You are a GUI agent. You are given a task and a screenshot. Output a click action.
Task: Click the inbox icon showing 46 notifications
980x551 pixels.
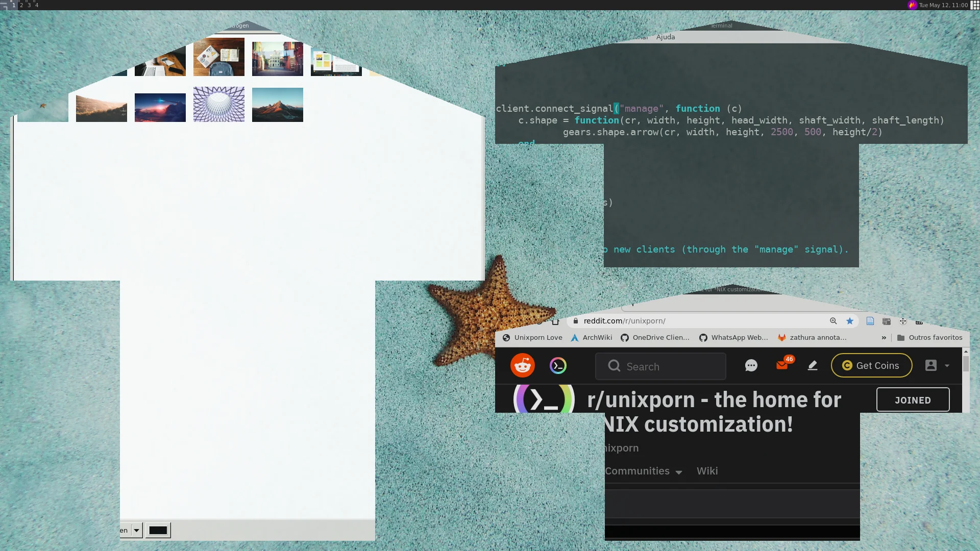click(x=782, y=365)
